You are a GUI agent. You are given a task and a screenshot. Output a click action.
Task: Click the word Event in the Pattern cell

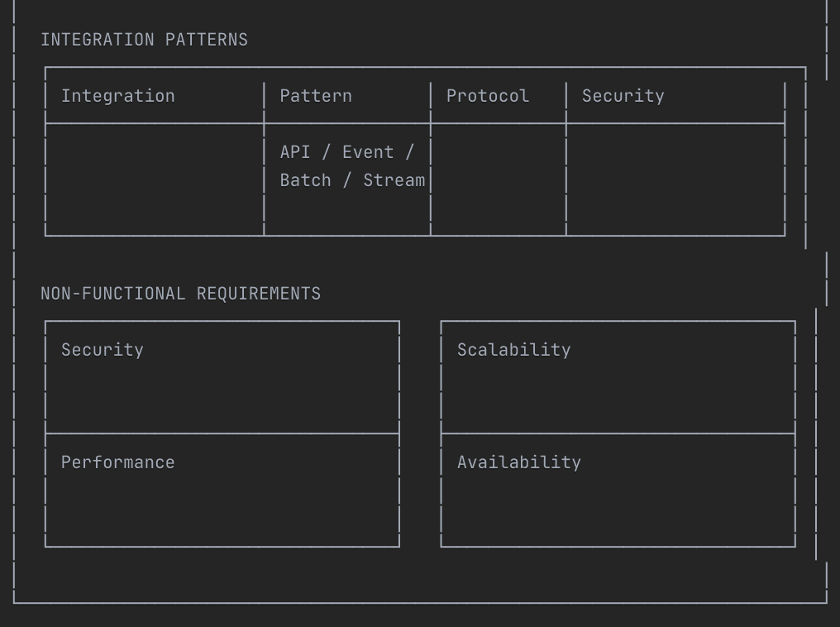click(368, 152)
